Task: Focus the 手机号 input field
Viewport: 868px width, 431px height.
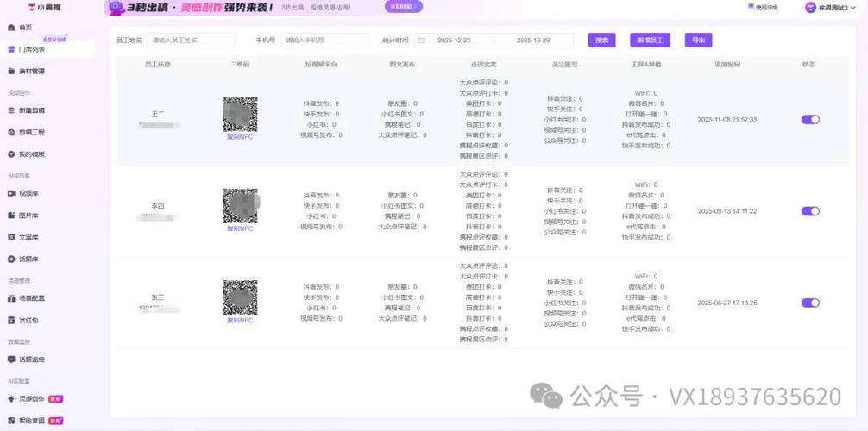Action: coord(324,41)
